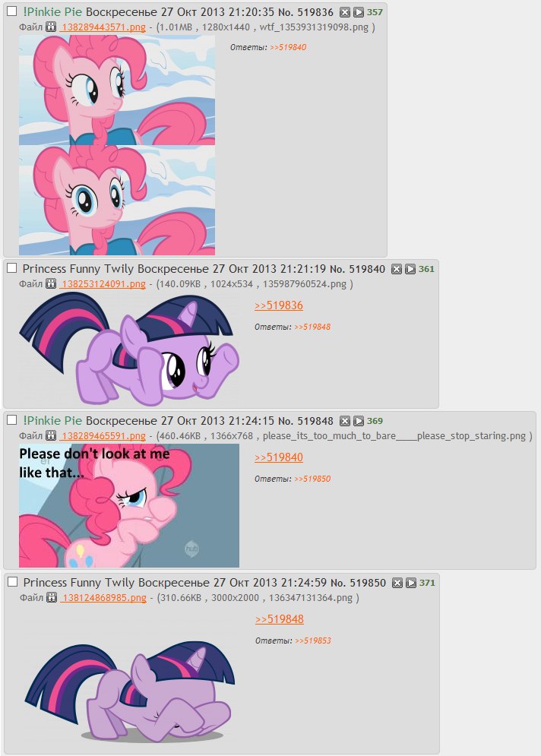
Task: Open file link 138289465591.png
Action: click(103, 436)
